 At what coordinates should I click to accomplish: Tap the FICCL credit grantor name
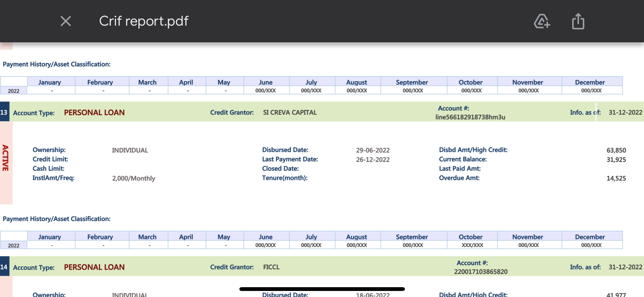271,267
